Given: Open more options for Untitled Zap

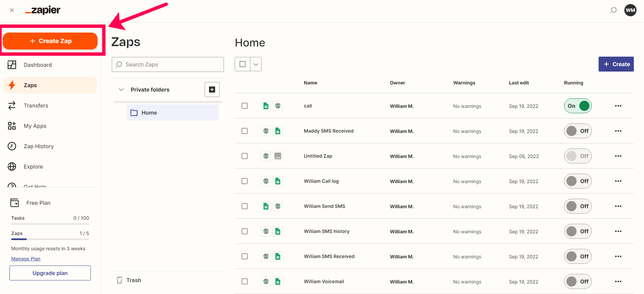Looking at the screenshot, I should (618, 156).
